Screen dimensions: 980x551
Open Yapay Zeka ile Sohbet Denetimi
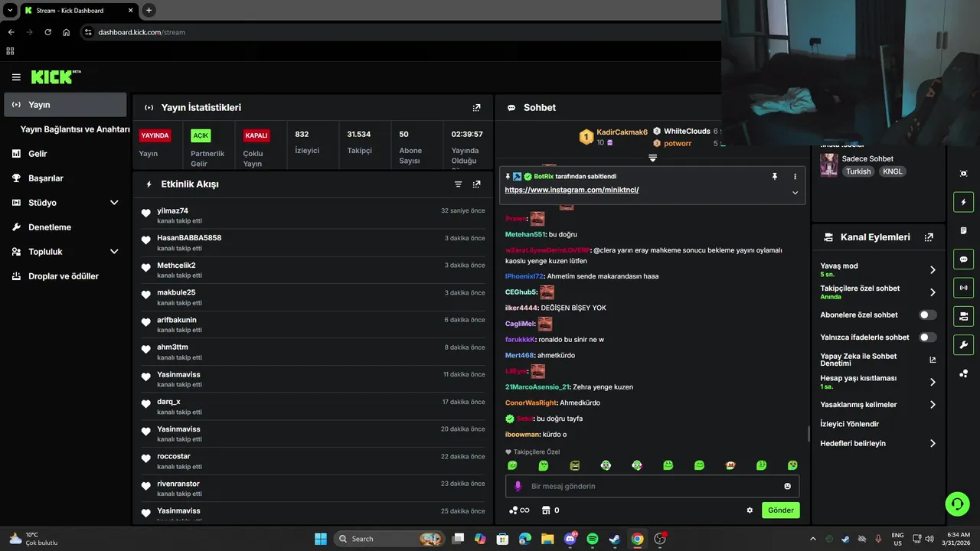[x=878, y=360]
